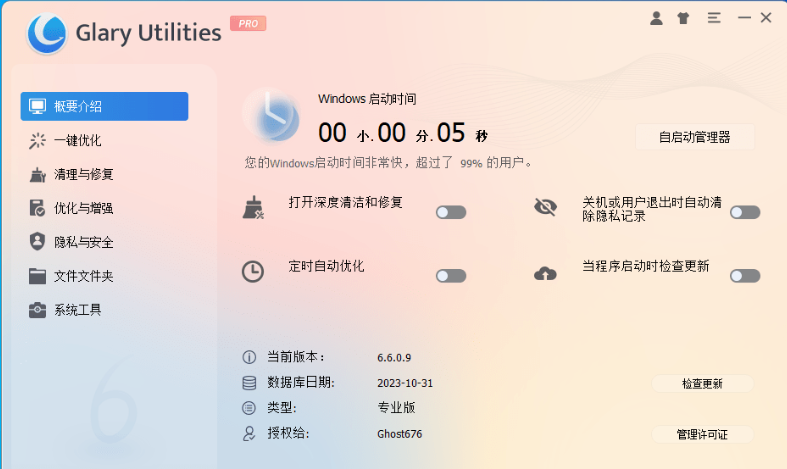Click the folder icon beside 文件文件夹
787x469 pixels.
pos(37,276)
